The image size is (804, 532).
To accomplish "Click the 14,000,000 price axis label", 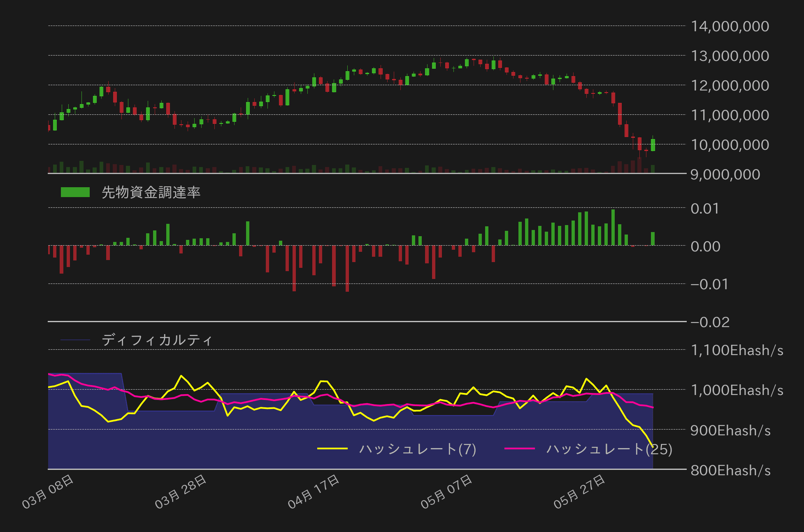I will tap(730, 26).
